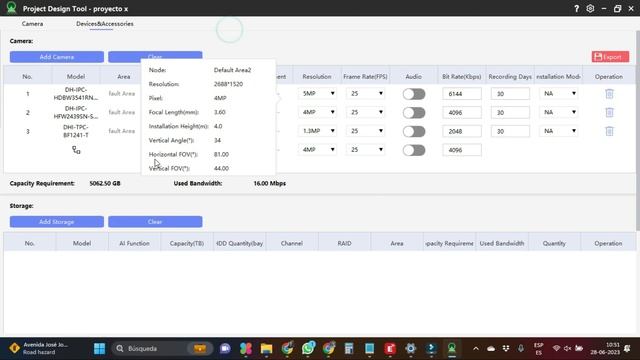
Task: Open the Calculator taskbar icon
Action: 349,349
